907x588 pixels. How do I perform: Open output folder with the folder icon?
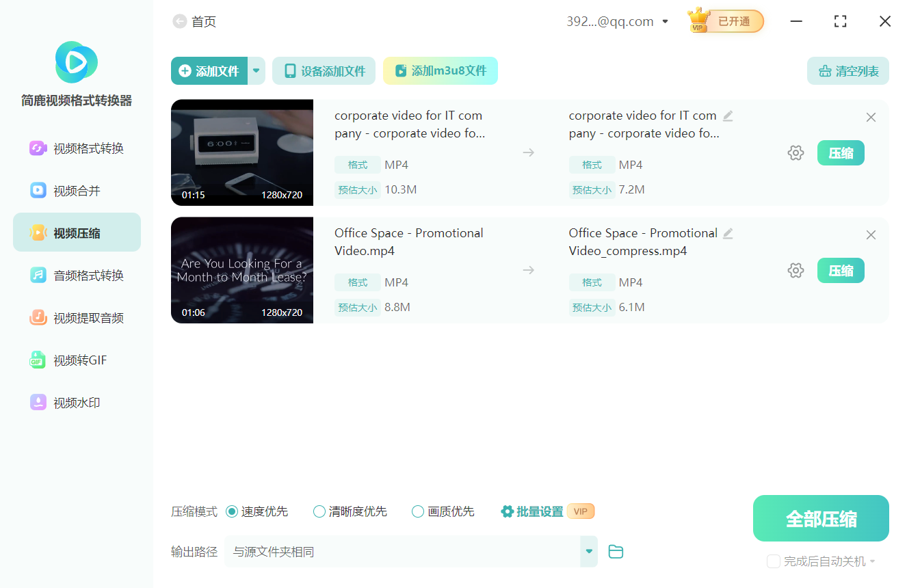tap(616, 552)
